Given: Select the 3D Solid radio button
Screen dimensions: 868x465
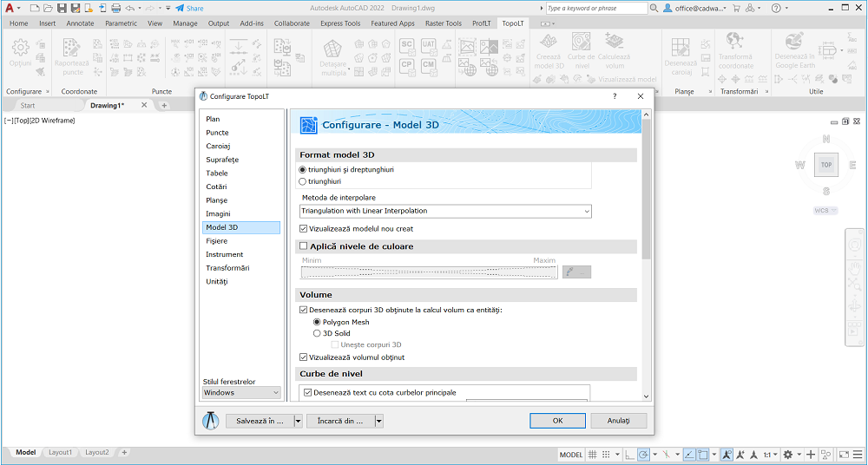Looking at the screenshot, I should 317,333.
